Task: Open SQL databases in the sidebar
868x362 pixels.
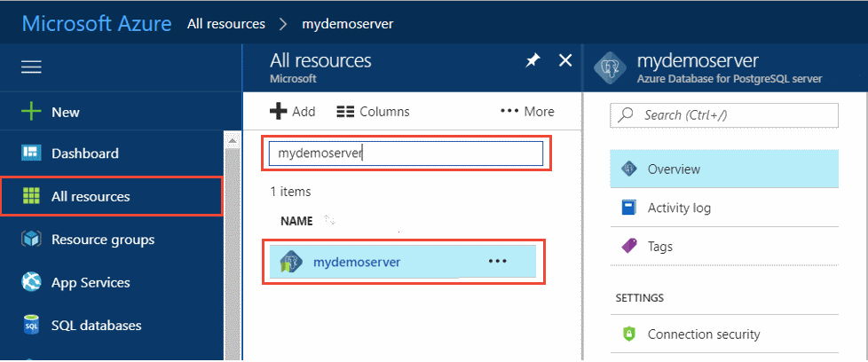Action: click(x=111, y=326)
